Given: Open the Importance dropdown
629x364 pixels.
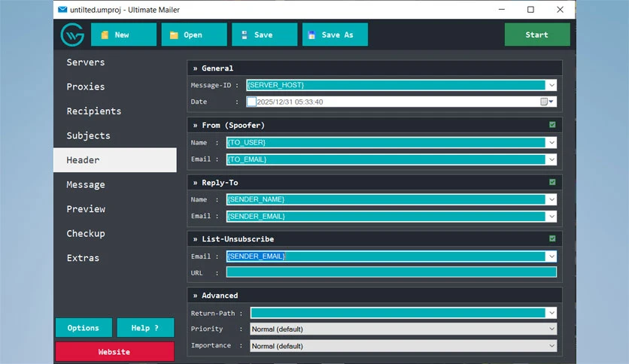Looking at the screenshot, I should (x=403, y=346).
